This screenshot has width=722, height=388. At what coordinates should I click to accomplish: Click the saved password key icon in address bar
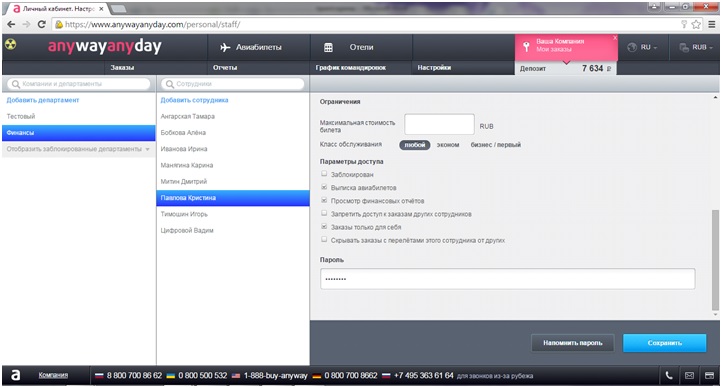tap(684, 24)
